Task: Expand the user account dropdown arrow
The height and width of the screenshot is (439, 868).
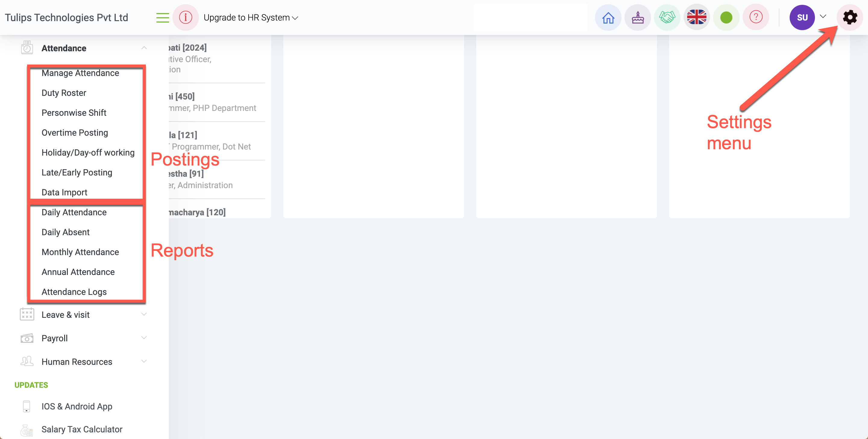Action: pos(823,17)
